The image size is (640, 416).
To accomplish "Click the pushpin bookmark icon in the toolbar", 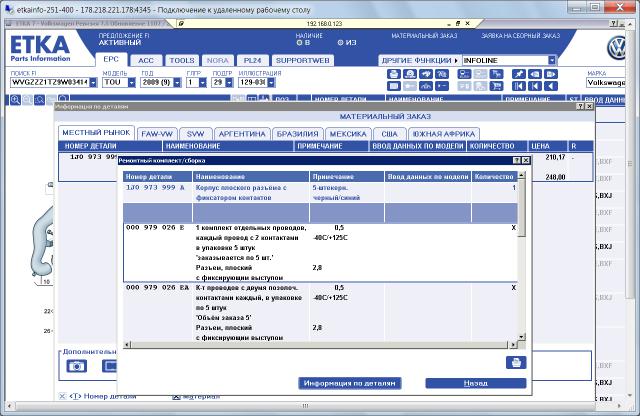I will coord(519,74).
